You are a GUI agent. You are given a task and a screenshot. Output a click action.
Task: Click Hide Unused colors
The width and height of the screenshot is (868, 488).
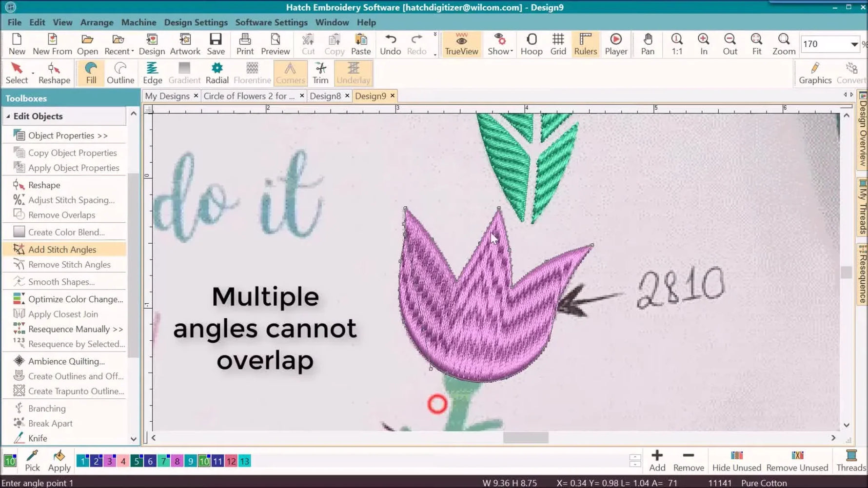click(x=736, y=461)
